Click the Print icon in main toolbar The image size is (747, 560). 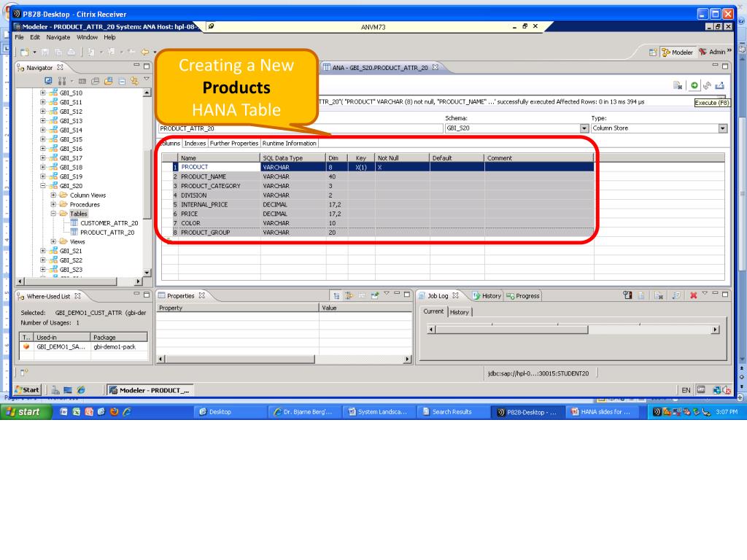(71, 52)
